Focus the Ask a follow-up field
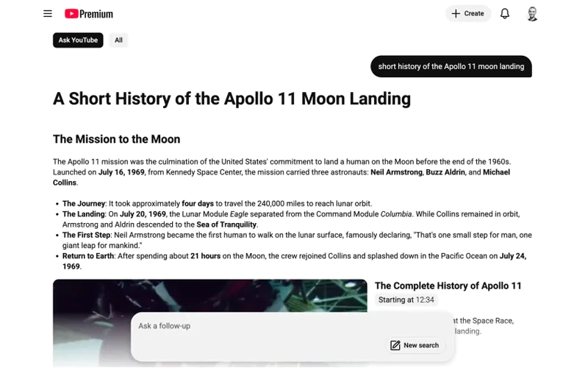This screenshot has width=588, height=368. pyautogui.click(x=257, y=326)
